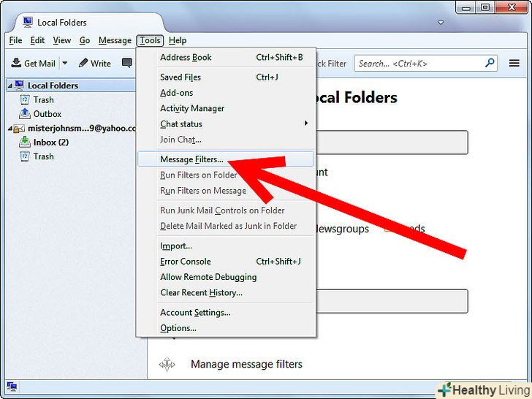Choose Saved Files menu entry
This screenshot has width=532, height=399.
(226, 77)
